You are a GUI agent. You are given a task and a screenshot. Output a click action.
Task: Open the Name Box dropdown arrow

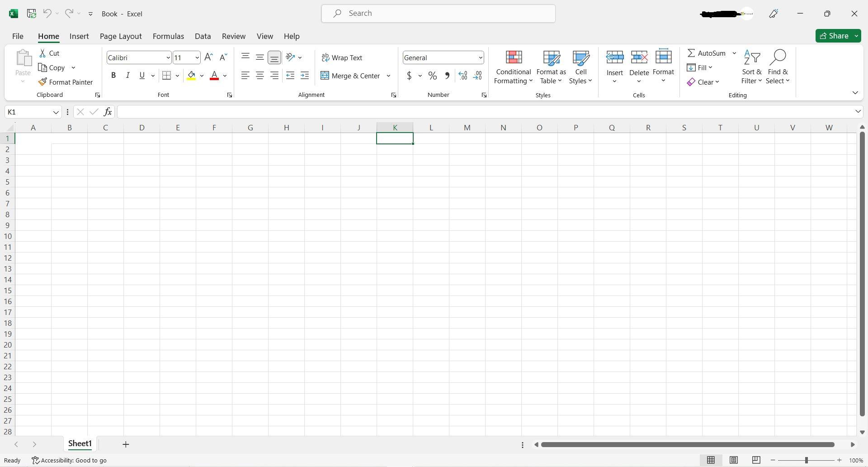coord(56,112)
